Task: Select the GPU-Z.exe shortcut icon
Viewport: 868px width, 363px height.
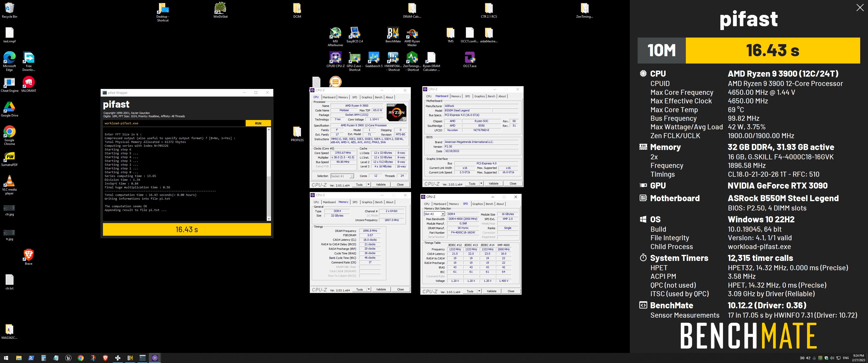Action: pos(355,61)
